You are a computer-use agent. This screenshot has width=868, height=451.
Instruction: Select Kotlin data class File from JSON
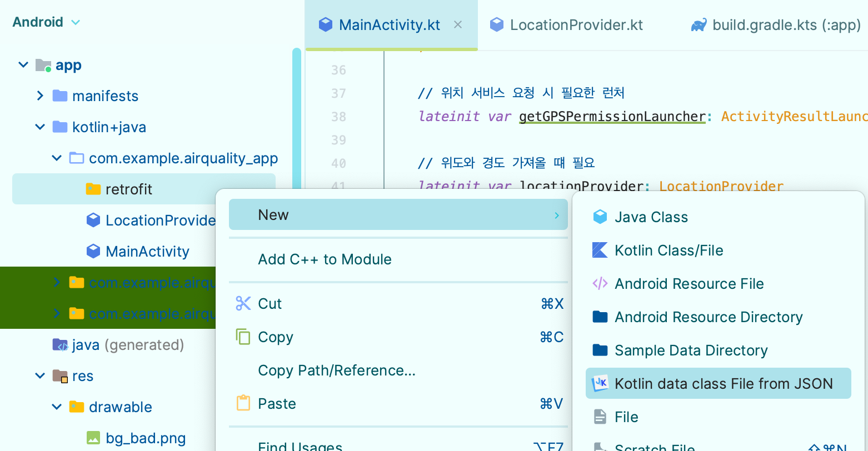pyautogui.click(x=719, y=383)
